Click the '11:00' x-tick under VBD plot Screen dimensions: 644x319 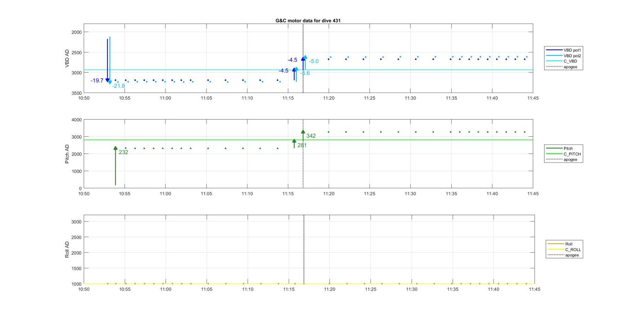(166, 98)
